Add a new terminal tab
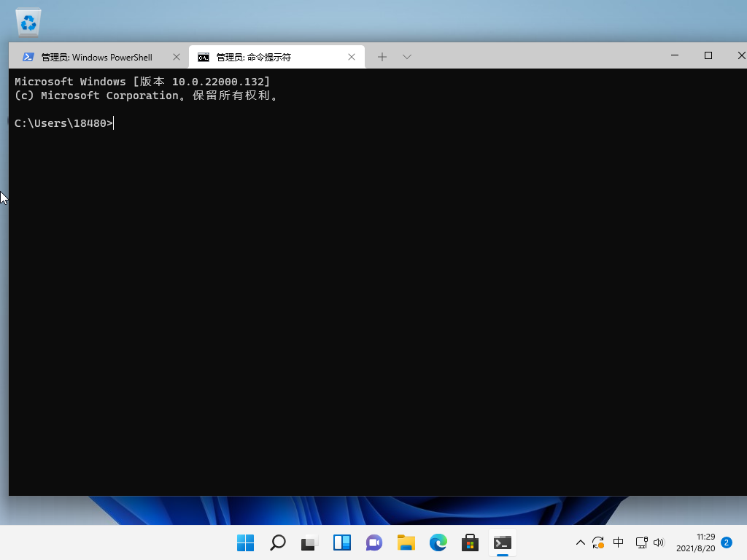The width and height of the screenshot is (747, 560). (x=382, y=57)
